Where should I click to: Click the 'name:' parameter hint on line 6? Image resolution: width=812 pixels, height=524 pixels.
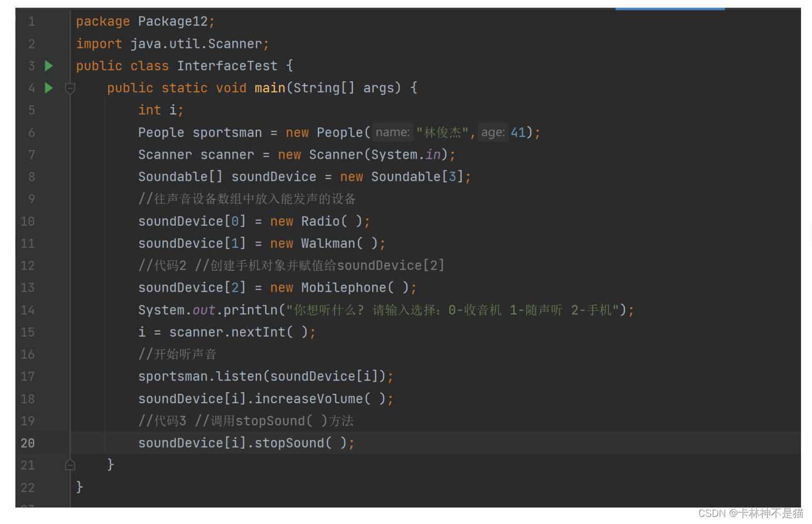(393, 132)
